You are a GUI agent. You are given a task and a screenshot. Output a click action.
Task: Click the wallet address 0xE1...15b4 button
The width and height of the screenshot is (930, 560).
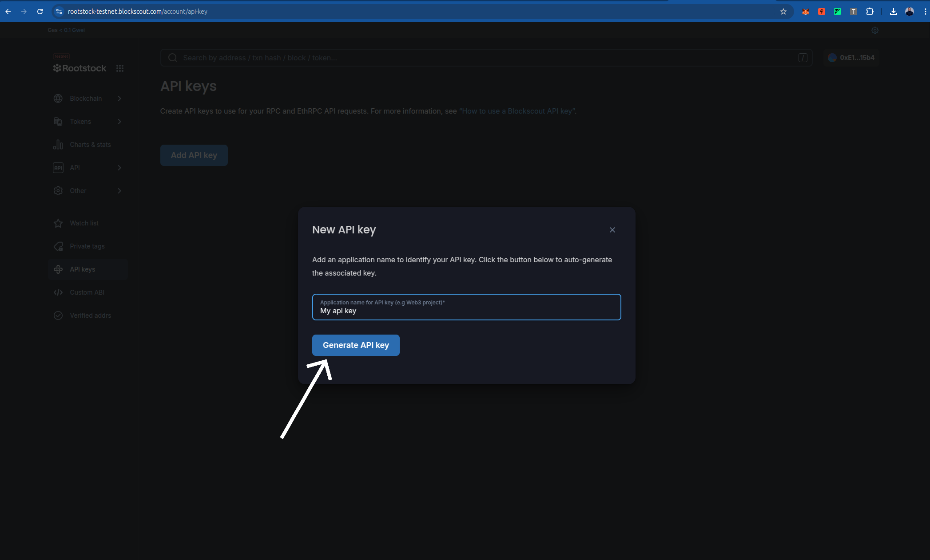851,58
